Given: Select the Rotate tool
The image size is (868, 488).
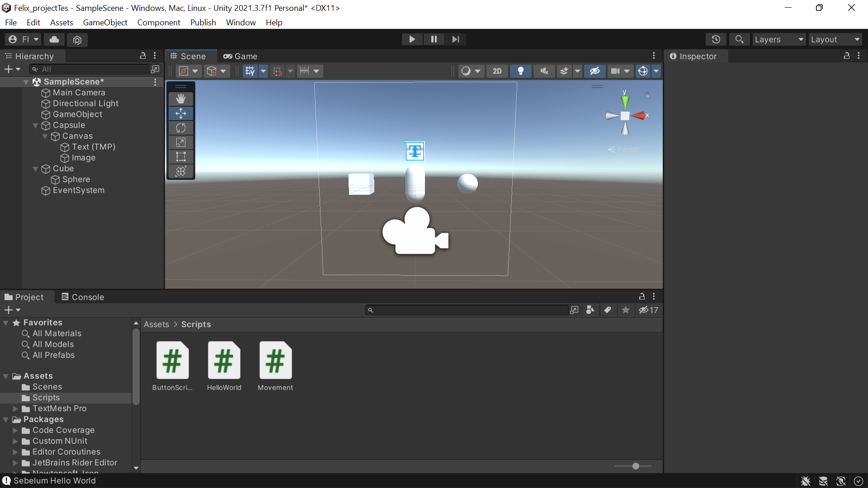Looking at the screenshot, I should 181,128.
